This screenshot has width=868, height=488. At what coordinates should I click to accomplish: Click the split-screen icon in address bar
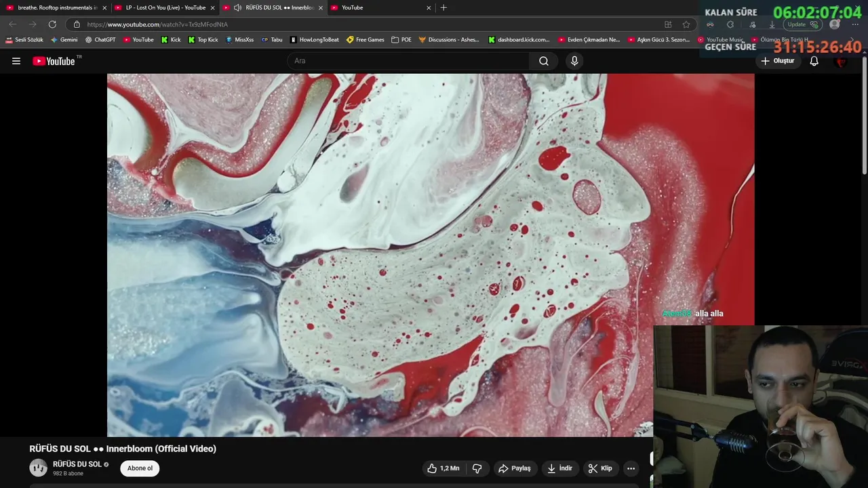[x=668, y=24]
